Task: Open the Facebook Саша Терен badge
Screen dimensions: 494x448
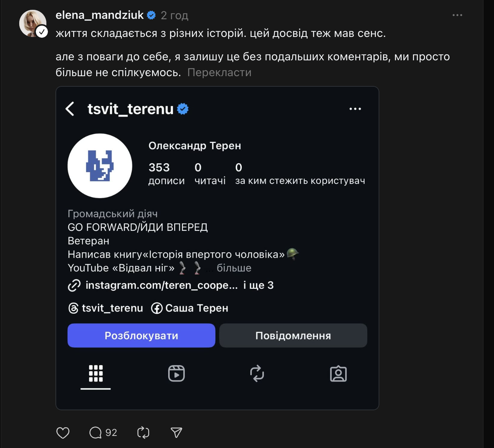Action: tap(190, 308)
